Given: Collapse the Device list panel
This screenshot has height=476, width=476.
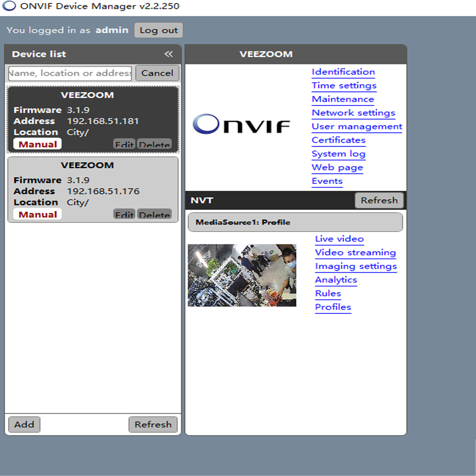Looking at the screenshot, I should coord(169,54).
